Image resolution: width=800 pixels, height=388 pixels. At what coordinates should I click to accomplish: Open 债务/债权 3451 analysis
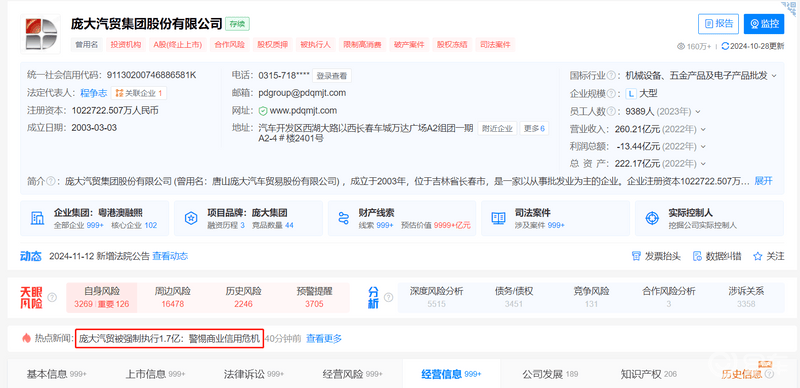514,298
